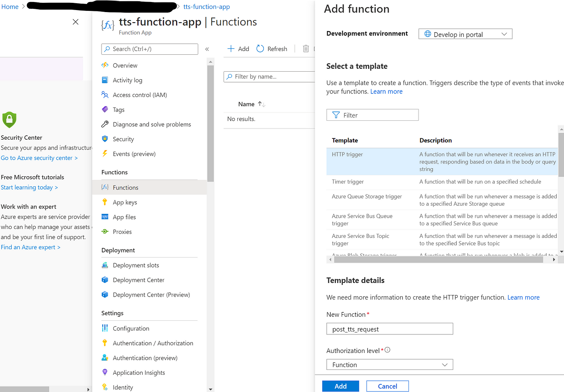
Task: Click the function app fx header icon
Action: click(108, 26)
